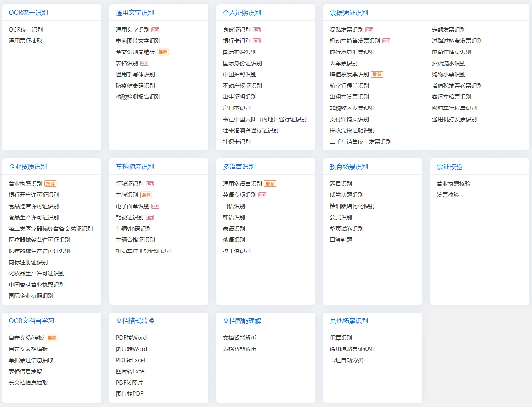Go to PDF转Word conversion
The width and height of the screenshot is (532, 407).
131,338
